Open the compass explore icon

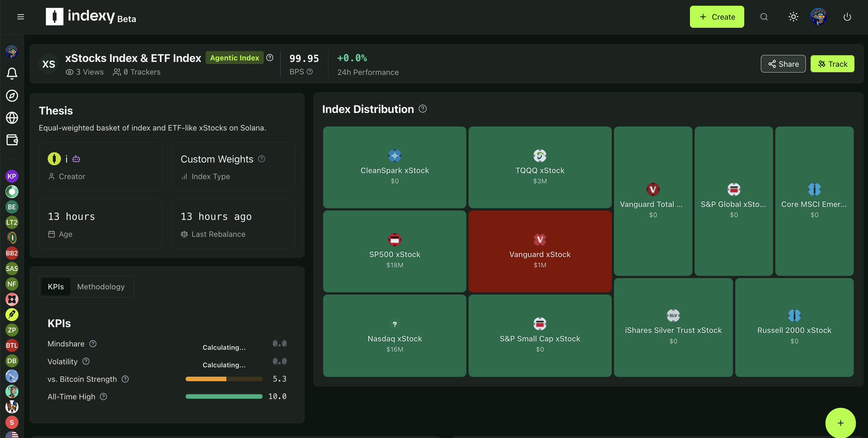point(12,96)
